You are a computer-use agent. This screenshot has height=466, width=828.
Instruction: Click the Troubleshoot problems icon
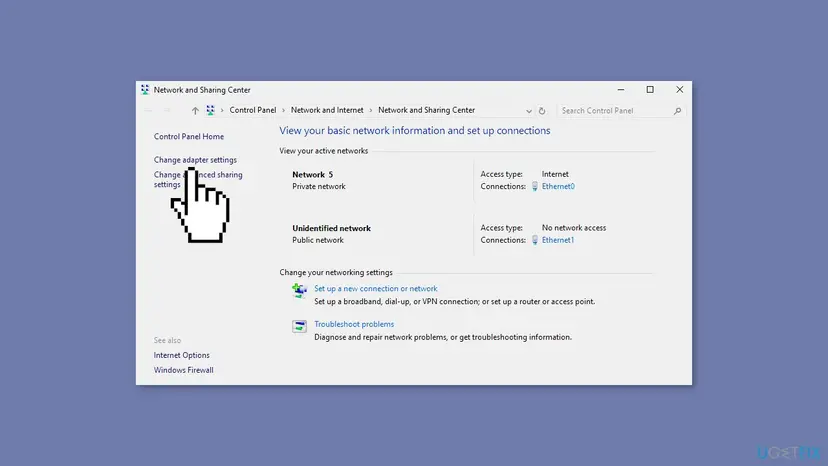[x=299, y=326]
